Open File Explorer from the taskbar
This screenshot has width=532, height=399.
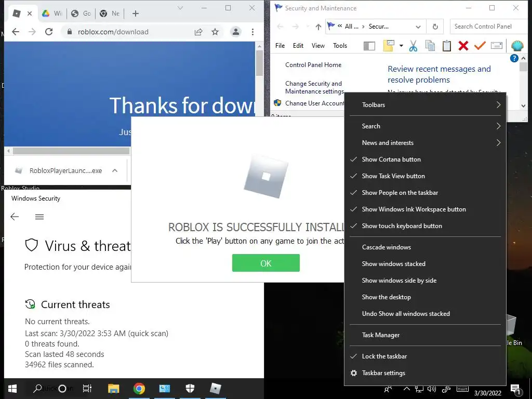click(113, 389)
